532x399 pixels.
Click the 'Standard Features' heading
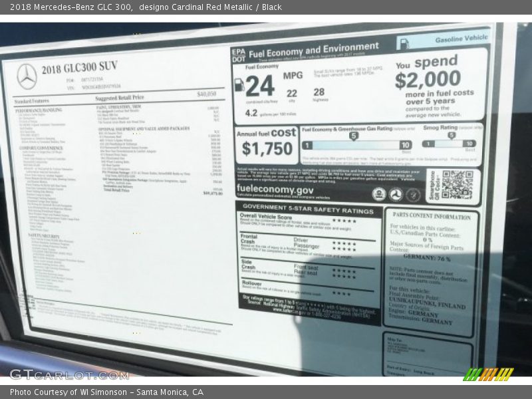point(31,101)
